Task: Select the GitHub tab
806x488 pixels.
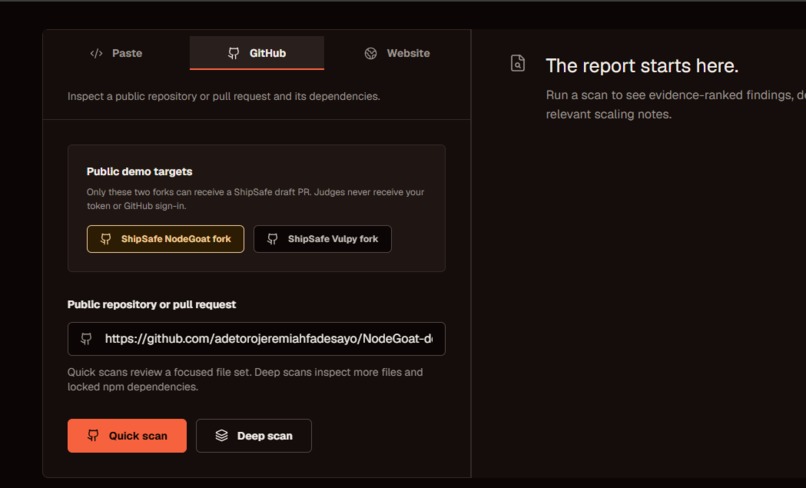Action: 257,53
